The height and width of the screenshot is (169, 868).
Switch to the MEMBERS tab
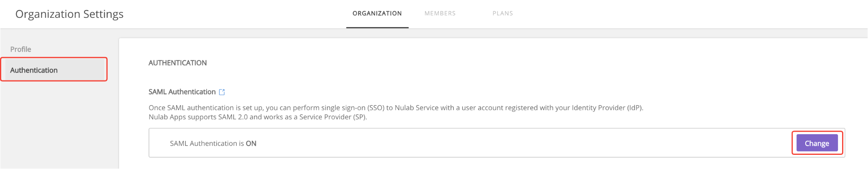[440, 13]
